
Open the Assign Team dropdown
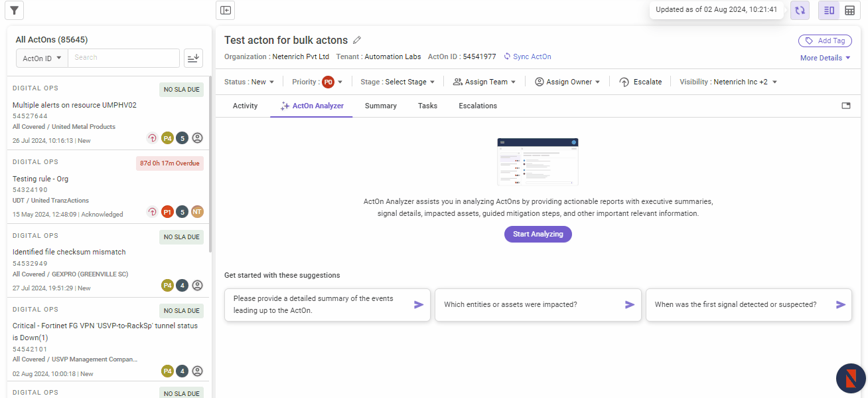[484, 82]
